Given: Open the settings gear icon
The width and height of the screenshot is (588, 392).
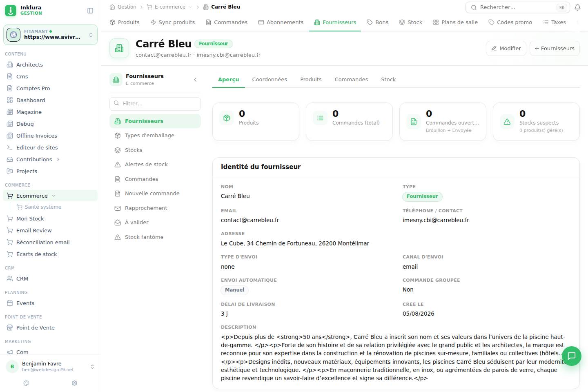Looking at the screenshot, I should [74, 383].
